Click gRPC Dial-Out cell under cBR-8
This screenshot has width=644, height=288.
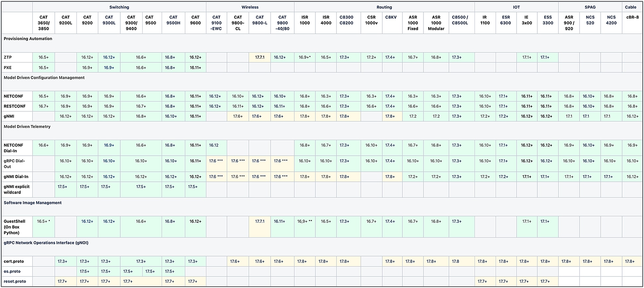(x=632, y=164)
